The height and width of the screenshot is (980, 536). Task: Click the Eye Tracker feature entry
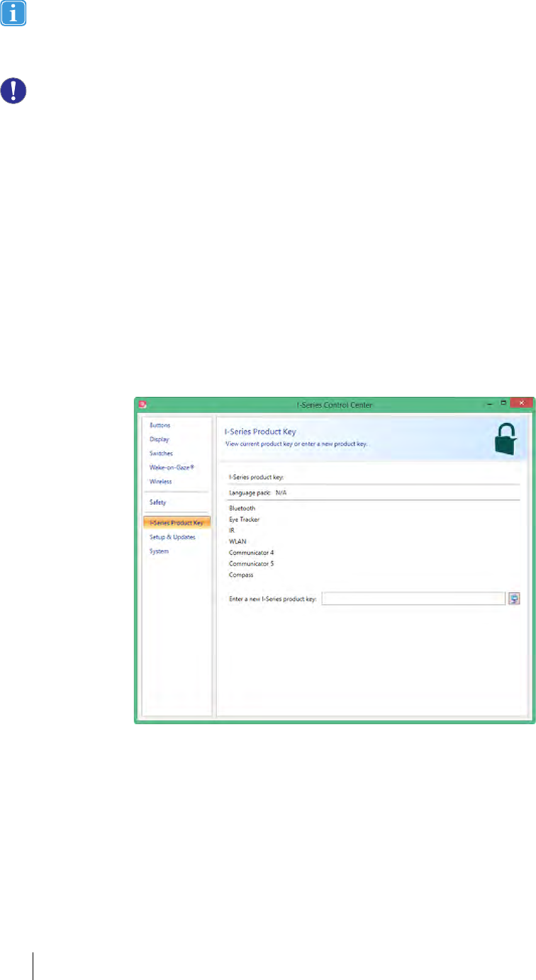[x=244, y=519]
